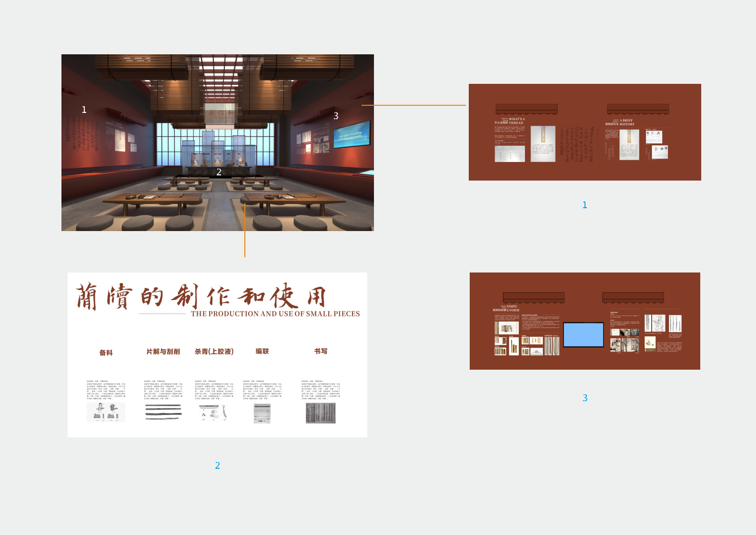Click the white marker 1 in the render
The image size is (756, 535).
point(84,110)
